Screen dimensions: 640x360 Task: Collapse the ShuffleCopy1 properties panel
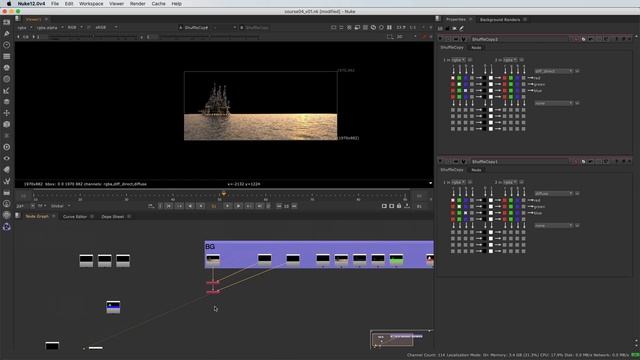click(x=440, y=162)
